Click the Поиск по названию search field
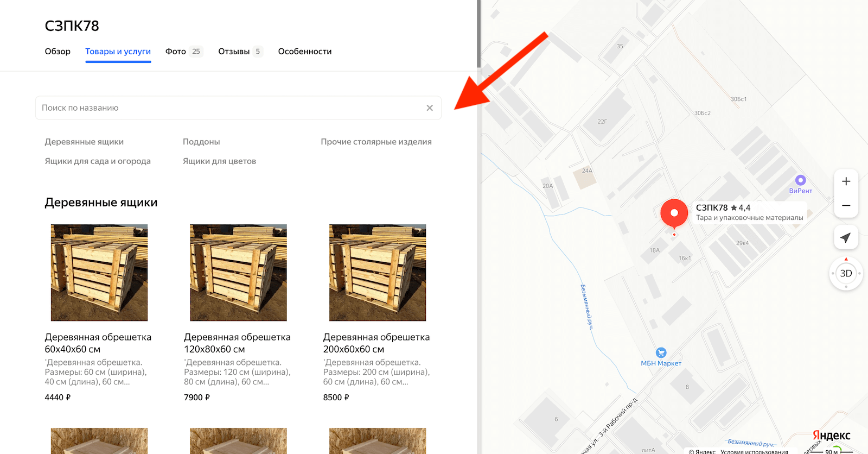 click(x=239, y=108)
